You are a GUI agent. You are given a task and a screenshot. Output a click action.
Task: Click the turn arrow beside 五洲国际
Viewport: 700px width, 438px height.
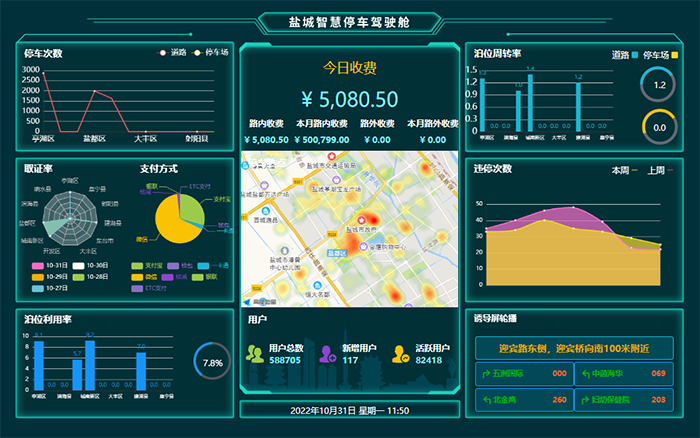pos(484,374)
